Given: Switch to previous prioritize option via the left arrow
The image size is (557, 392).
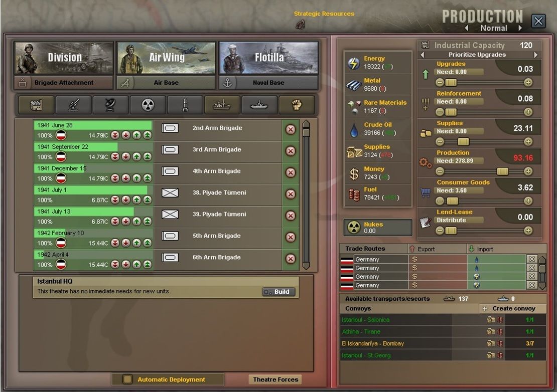Looking at the screenshot, I should tap(423, 55).
